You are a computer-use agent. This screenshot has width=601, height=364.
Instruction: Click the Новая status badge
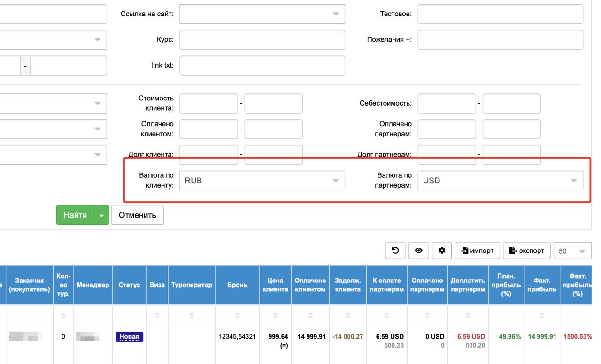click(129, 337)
